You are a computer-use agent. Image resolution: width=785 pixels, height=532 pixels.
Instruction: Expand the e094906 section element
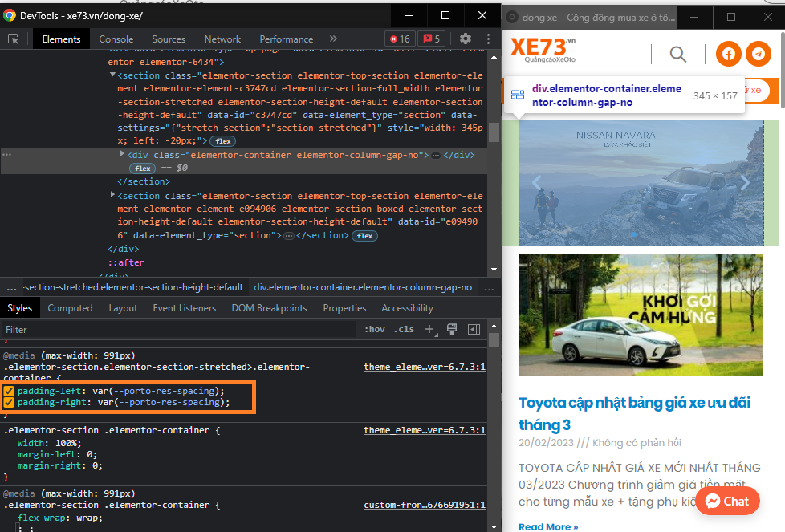click(x=112, y=195)
